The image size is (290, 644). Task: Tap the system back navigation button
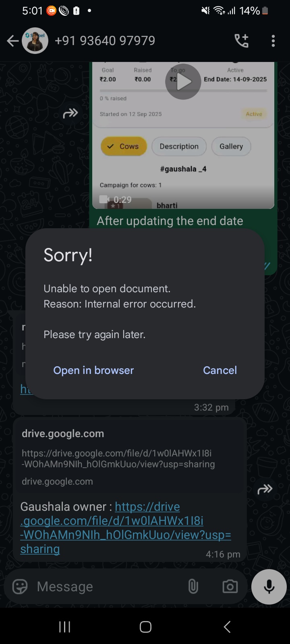click(227, 627)
